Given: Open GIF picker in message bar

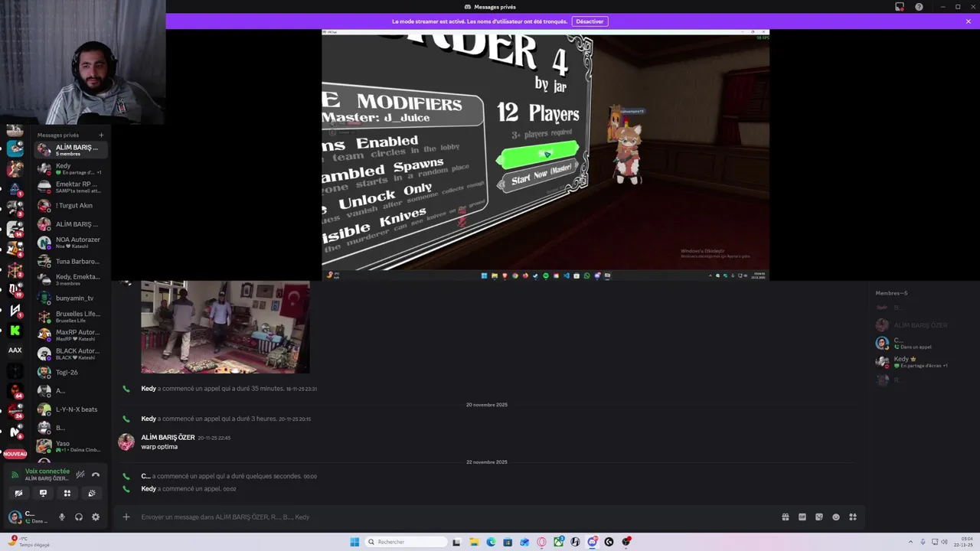Looking at the screenshot, I should [802, 517].
